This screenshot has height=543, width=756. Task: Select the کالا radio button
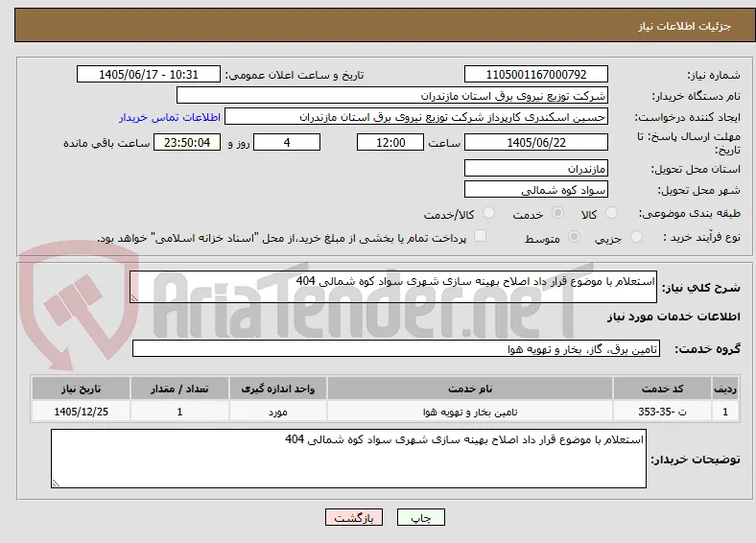(611, 213)
